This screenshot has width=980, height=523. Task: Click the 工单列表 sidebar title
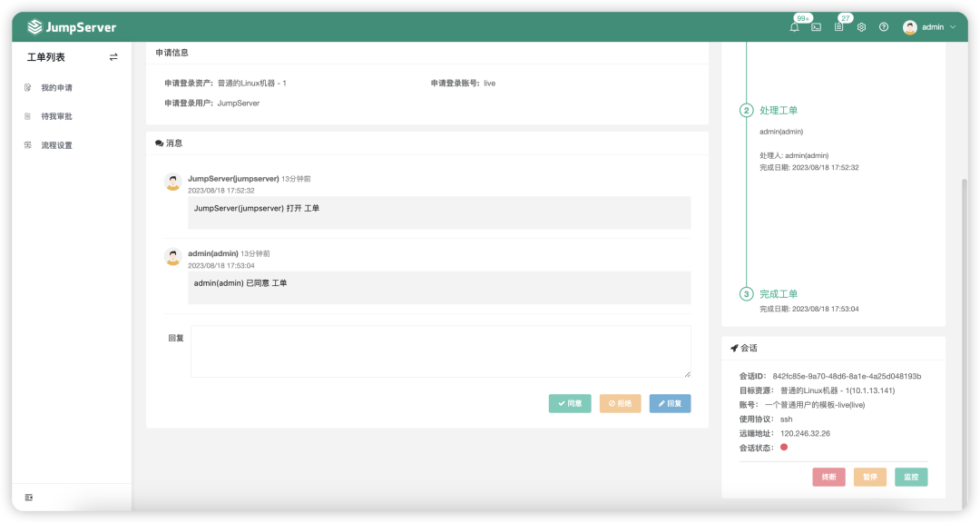pos(45,57)
